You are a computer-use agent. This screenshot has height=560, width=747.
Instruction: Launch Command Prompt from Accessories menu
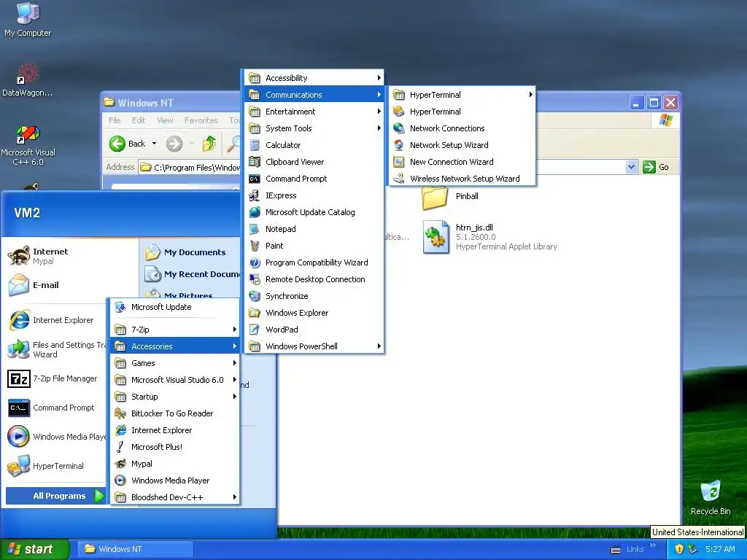314,179
